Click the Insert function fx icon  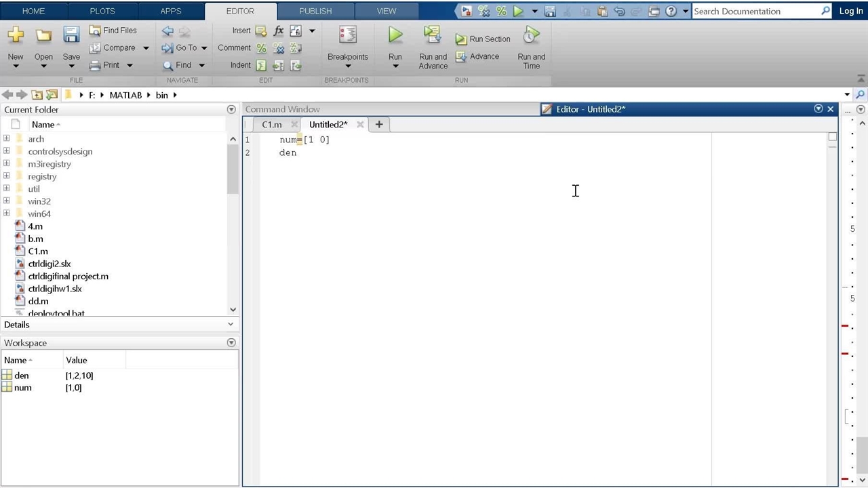pyautogui.click(x=278, y=30)
